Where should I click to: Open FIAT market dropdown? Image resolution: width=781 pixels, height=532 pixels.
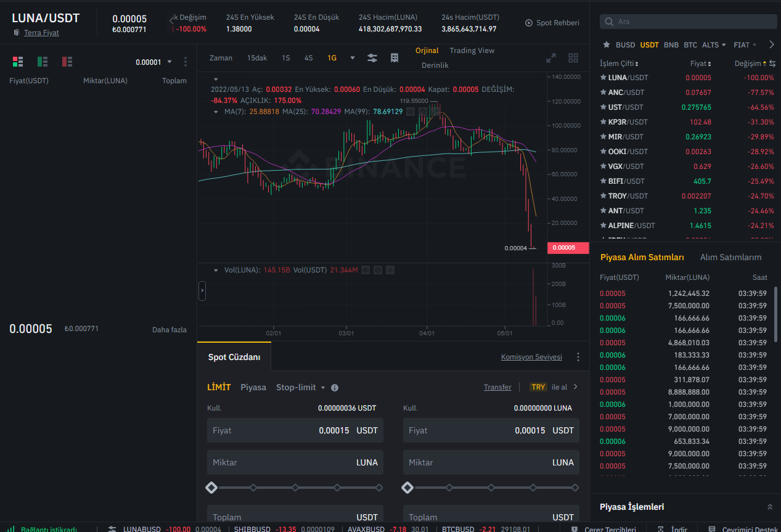[x=745, y=45]
